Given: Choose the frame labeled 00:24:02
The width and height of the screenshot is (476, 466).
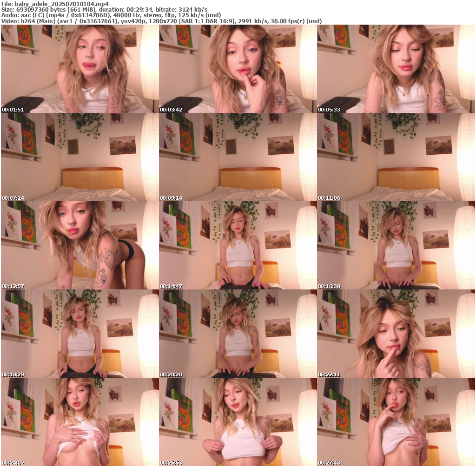Looking at the screenshot, I should [80, 422].
